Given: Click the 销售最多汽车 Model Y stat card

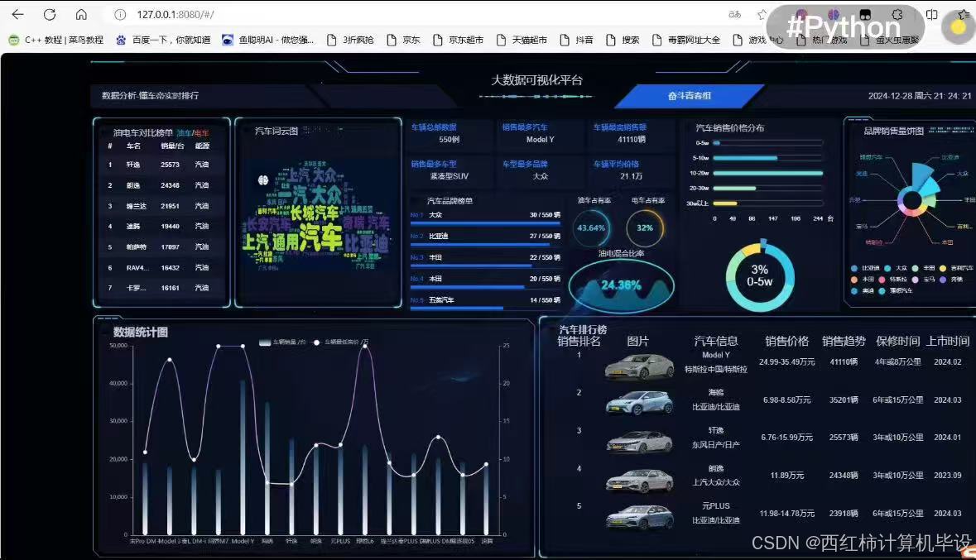Looking at the screenshot, I should (x=541, y=133).
